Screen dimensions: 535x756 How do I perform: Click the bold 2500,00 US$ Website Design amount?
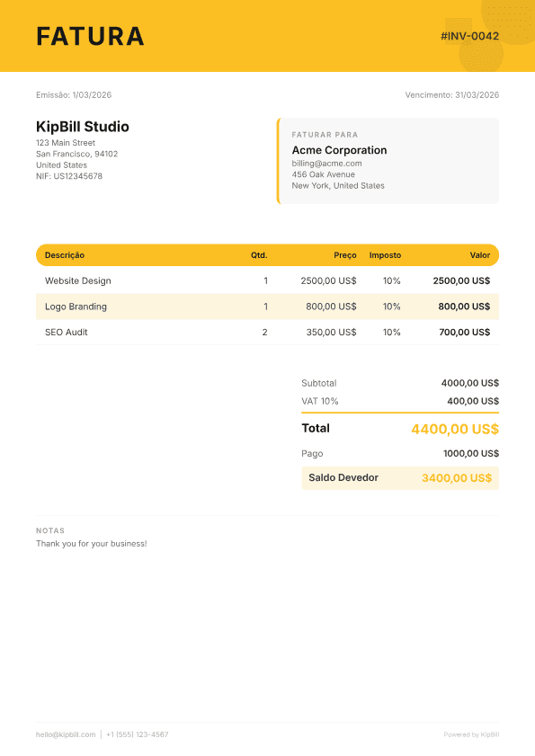coord(461,280)
